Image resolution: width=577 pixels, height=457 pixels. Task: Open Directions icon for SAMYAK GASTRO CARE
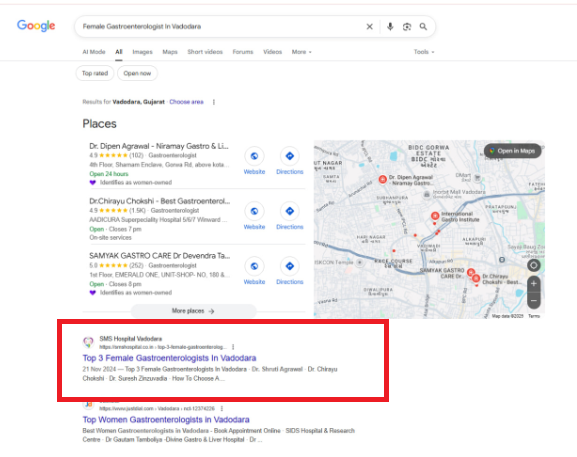(290, 266)
